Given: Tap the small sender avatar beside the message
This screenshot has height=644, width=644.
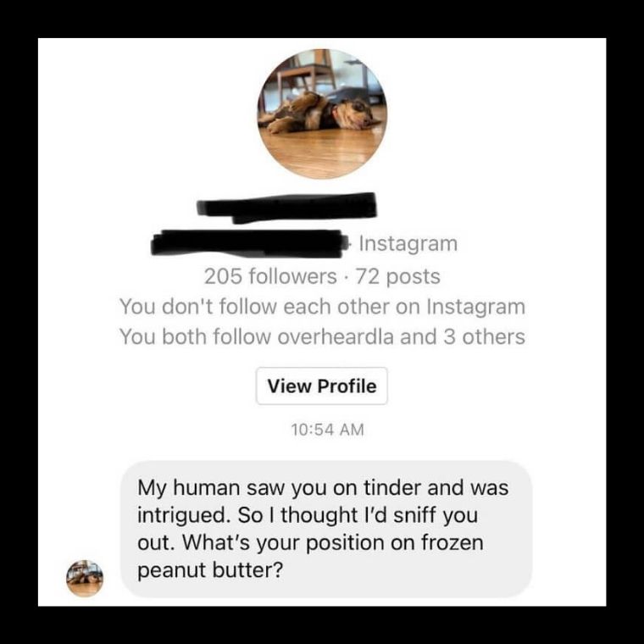Looking at the screenshot, I should pyautogui.click(x=85, y=578).
